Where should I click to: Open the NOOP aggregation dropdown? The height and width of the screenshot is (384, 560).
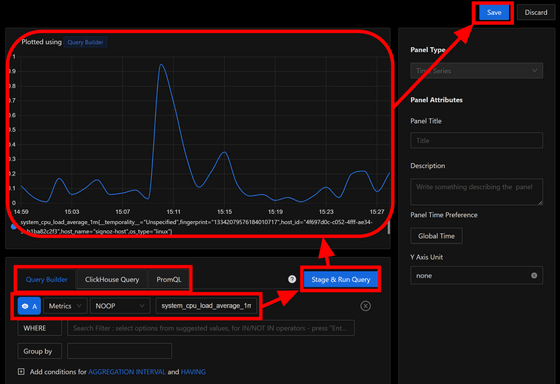point(120,306)
